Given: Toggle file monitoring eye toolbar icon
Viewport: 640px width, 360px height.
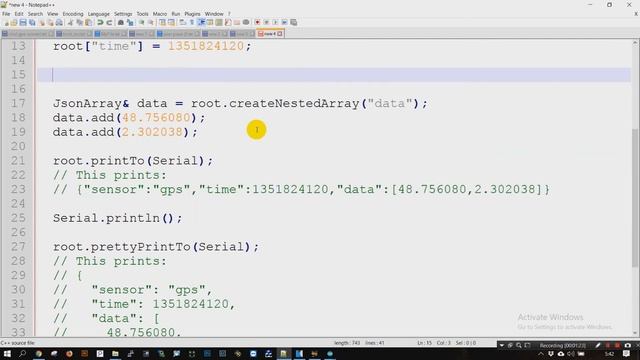Looking at the screenshot, I should click(x=246, y=22).
